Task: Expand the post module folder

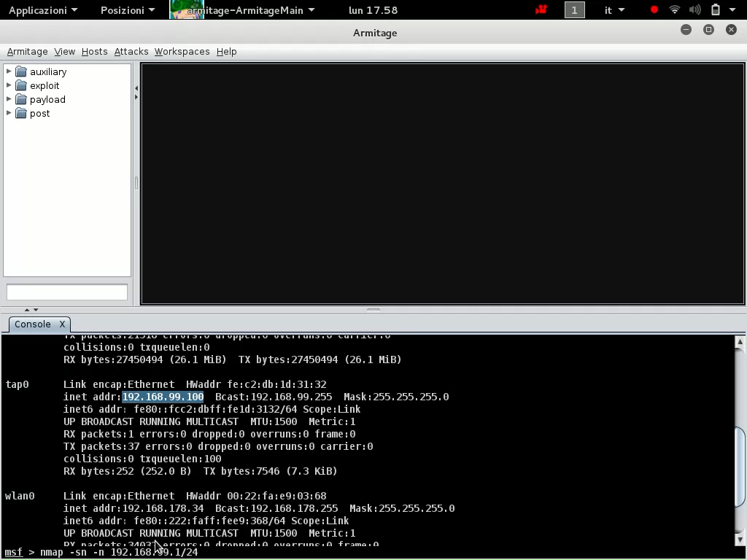Action: coord(9,113)
